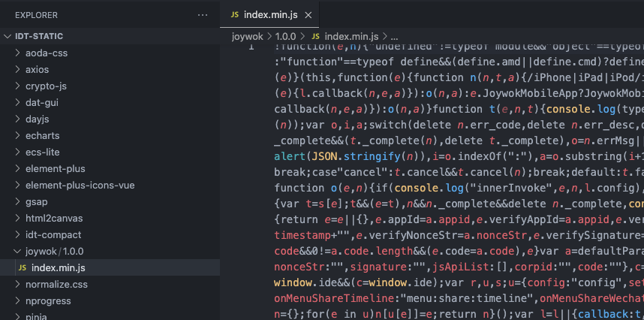This screenshot has width=644, height=320.
Task: Collapse the joywok / 1.0.0 folder
Action: [56, 252]
